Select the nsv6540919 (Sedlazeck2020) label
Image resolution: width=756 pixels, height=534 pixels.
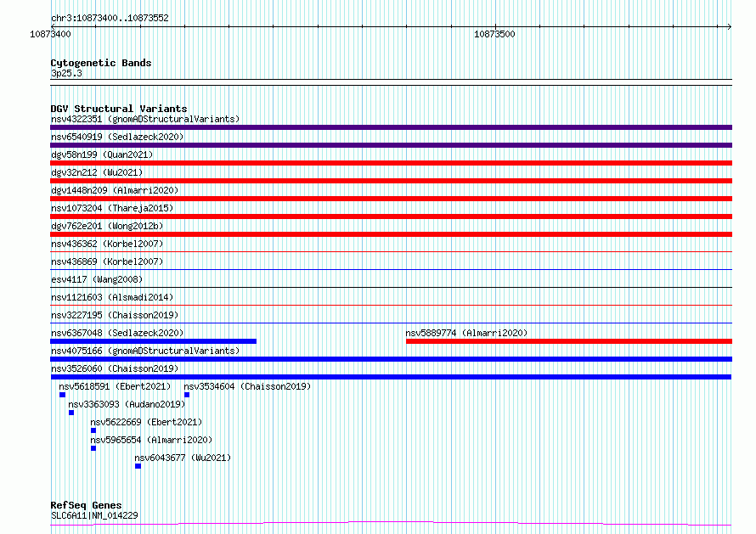[117, 137]
